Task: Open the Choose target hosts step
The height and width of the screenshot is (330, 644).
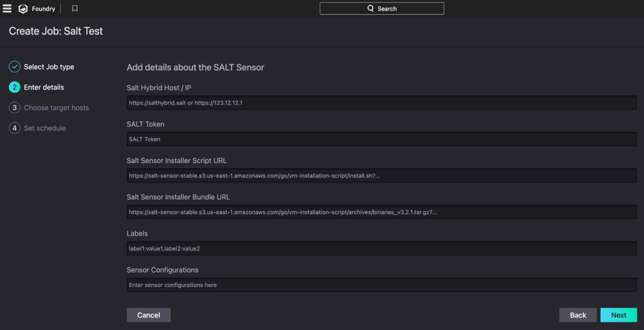Action: [x=56, y=107]
